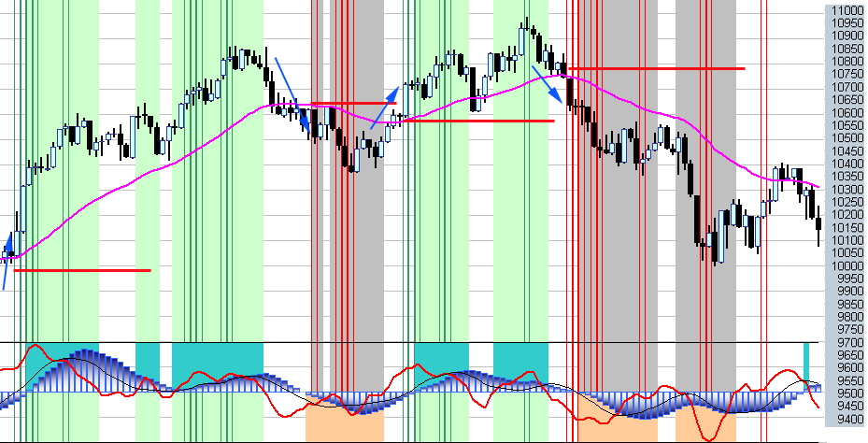The height and width of the screenshot is (443, 868).
Task: Click the red horizontal line near 9990
Action: pyautogui.click(x=84, y=270)
